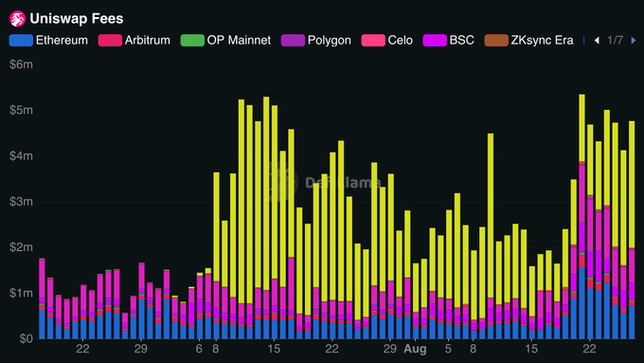This screenshot has height=363, width=644.
Task: Click the Uniswap Fees chart title
Action: tap(77, 19)
